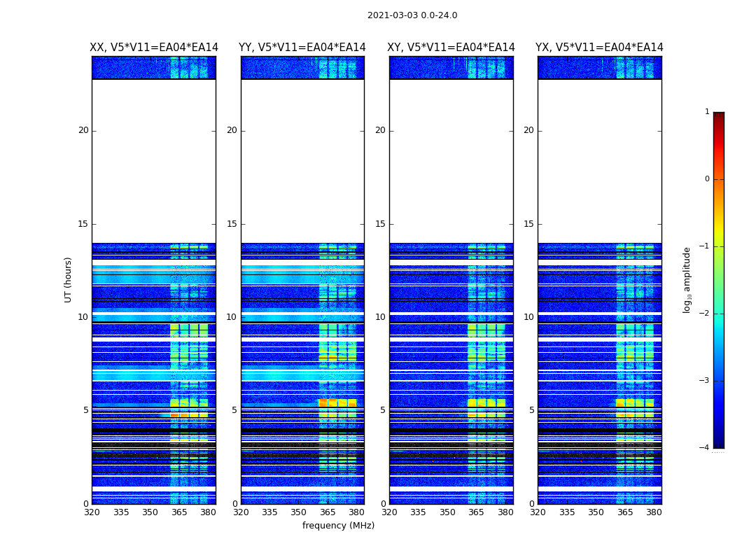Click the frequency (MHz) x-axis label
Image resolution: width=735 pixels, height=560 pixels.
(x=338, y=526)
